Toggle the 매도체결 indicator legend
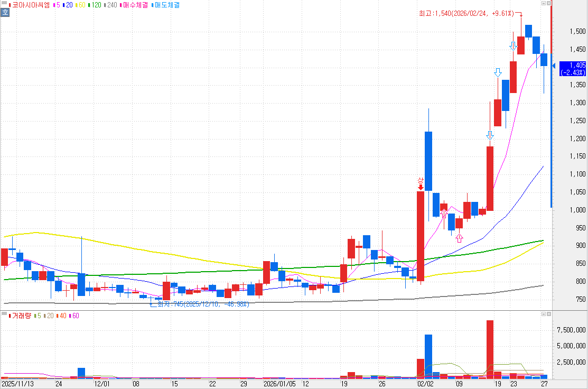Image resolution: width=588 pixels, height=389 pixels. coord(166,5)
